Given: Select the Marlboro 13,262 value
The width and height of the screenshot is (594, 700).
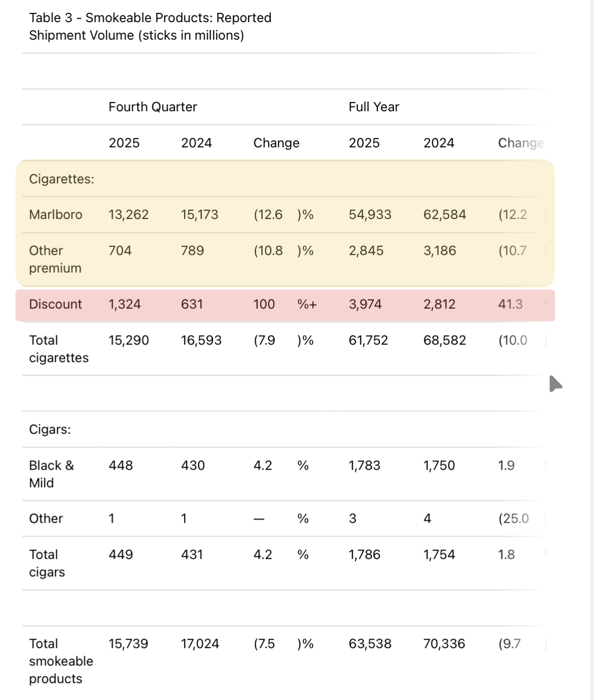Looking at the screenshot, I should (128, 214).
